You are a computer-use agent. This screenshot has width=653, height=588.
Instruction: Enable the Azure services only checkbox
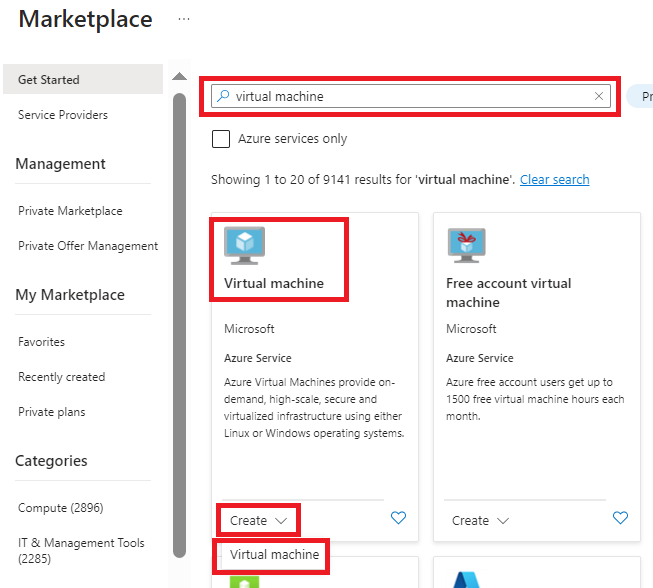221,139
